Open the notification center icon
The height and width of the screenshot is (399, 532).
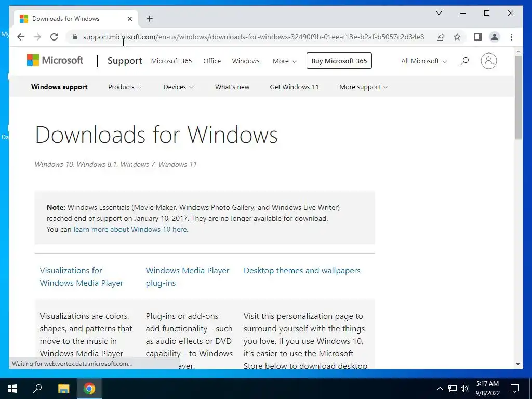[x=515, y=389]
